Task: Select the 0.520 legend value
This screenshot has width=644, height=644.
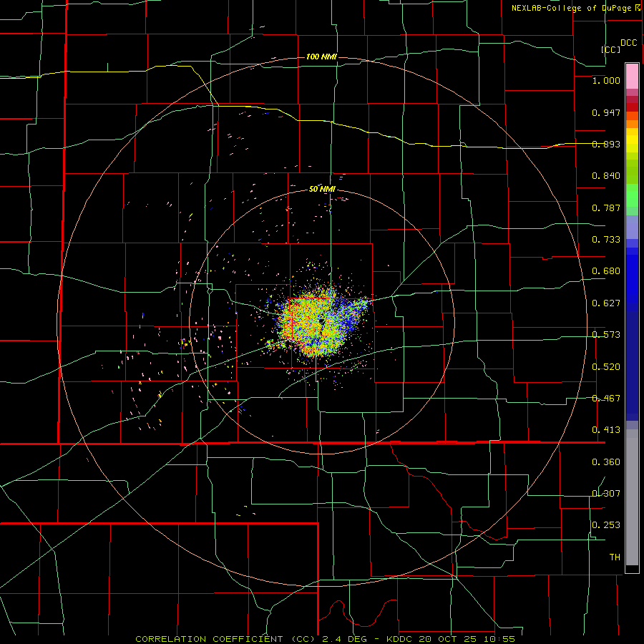Action: coord(606,367)
